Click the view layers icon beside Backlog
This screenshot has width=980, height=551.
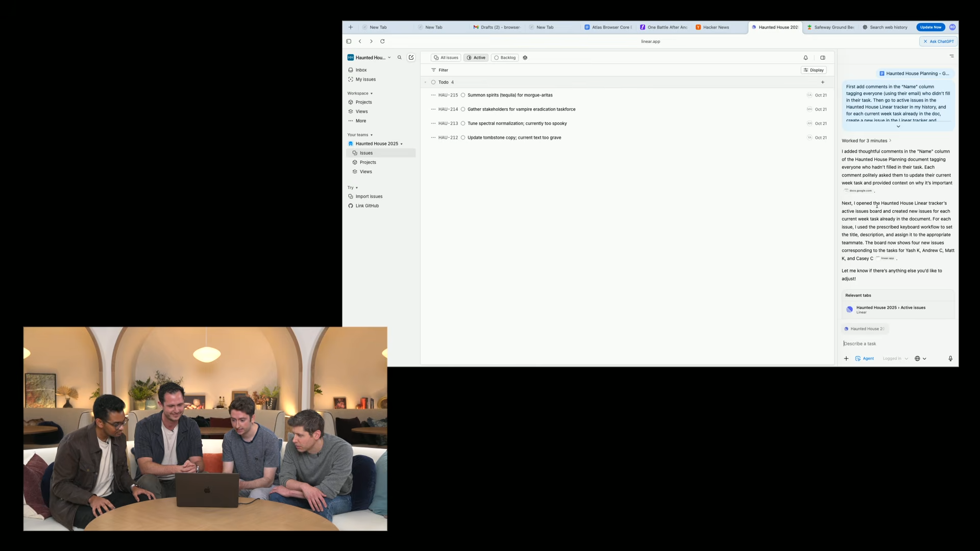coord(525,58)
